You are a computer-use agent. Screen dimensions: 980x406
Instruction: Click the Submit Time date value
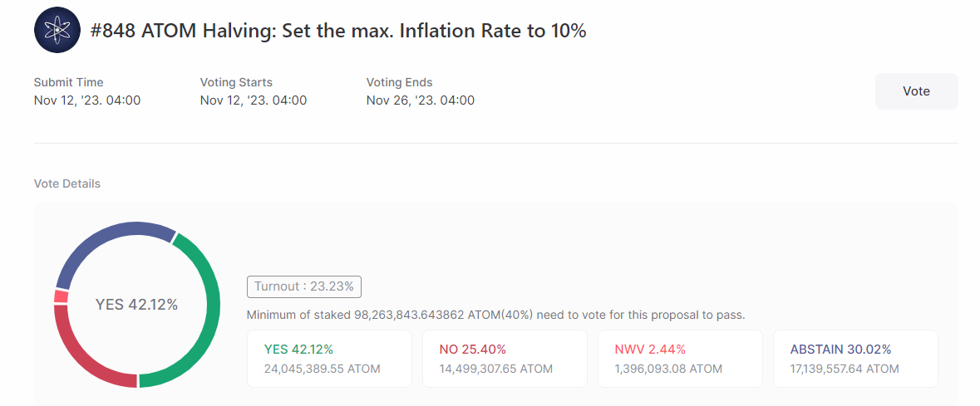coord(87,100)
